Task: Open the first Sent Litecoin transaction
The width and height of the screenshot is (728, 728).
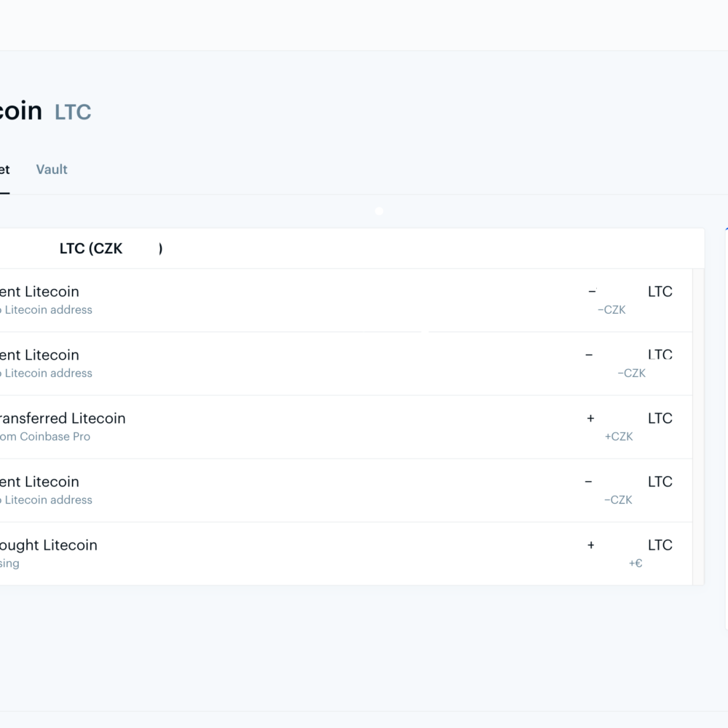Action: point(39,292)
